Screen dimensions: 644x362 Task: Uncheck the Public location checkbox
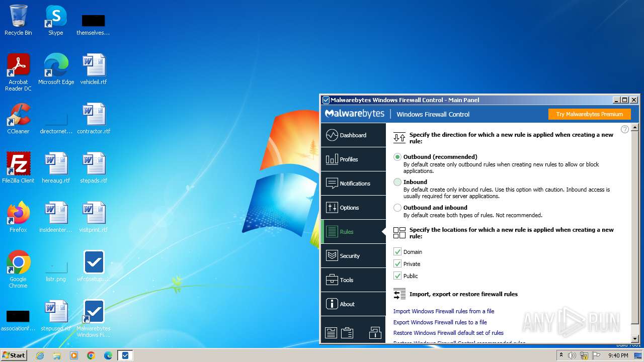click(397, 276)
